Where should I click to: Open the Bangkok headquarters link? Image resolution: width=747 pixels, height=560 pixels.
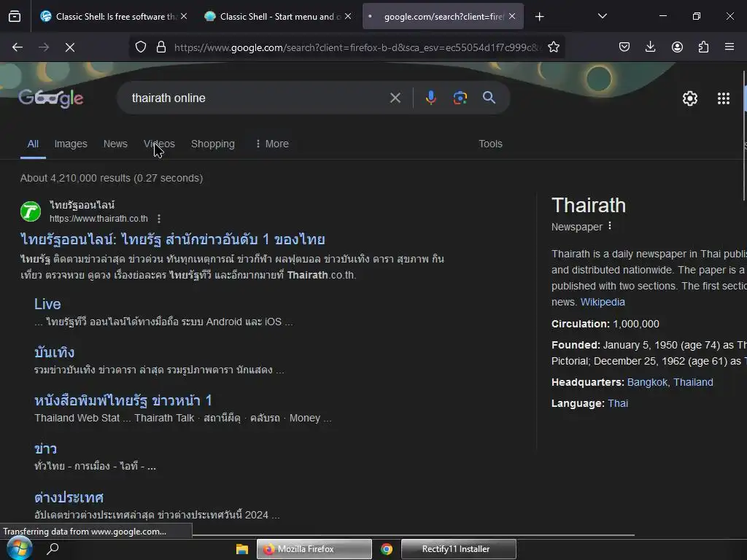click(647, 382)
